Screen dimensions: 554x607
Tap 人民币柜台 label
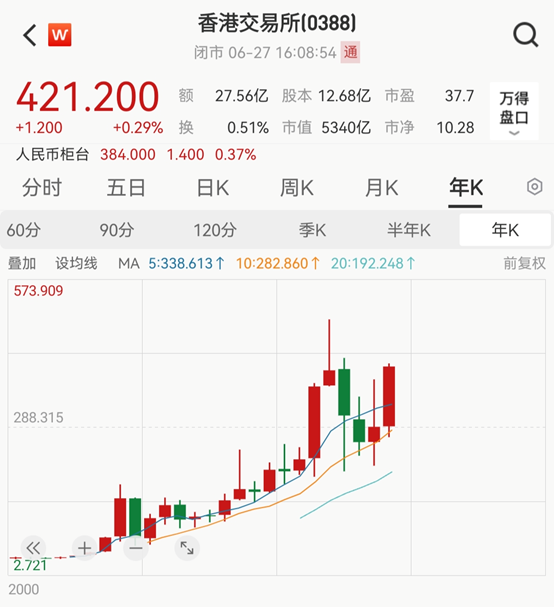click(53, 154)
